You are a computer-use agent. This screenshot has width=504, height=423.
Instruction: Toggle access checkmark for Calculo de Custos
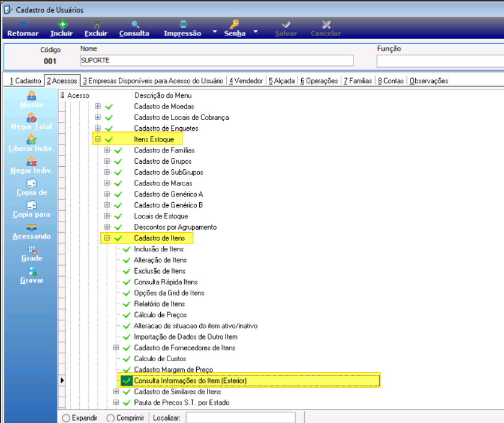point(127,359)
